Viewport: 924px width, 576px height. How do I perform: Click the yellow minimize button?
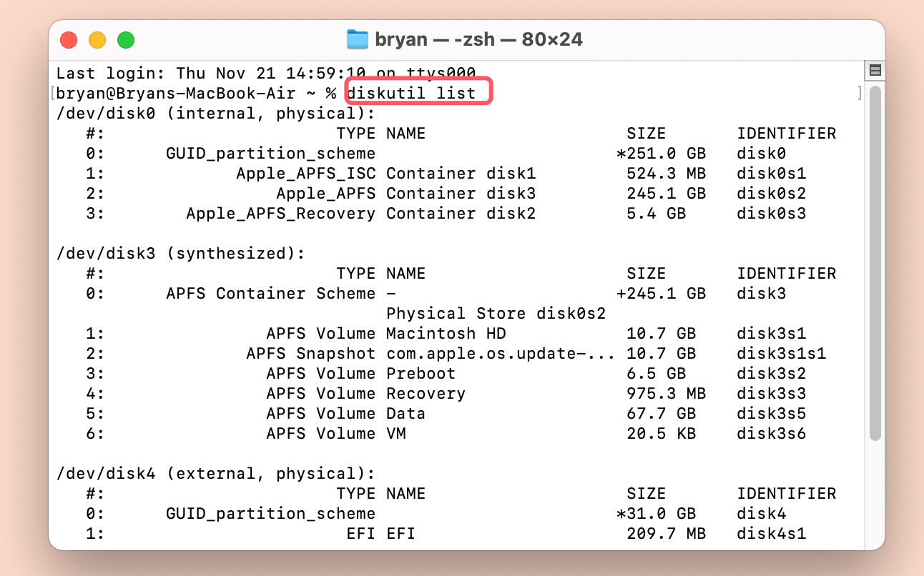(97, 40)
